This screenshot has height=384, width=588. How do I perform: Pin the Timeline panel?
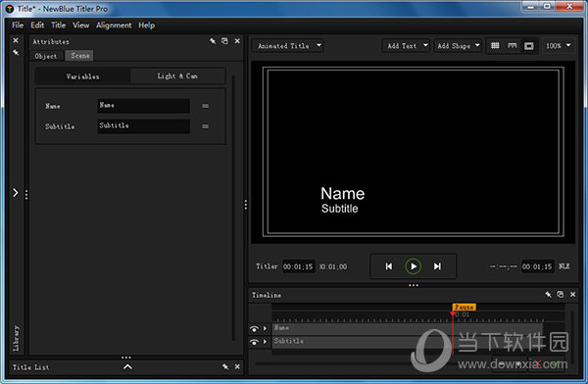point(548,295)
